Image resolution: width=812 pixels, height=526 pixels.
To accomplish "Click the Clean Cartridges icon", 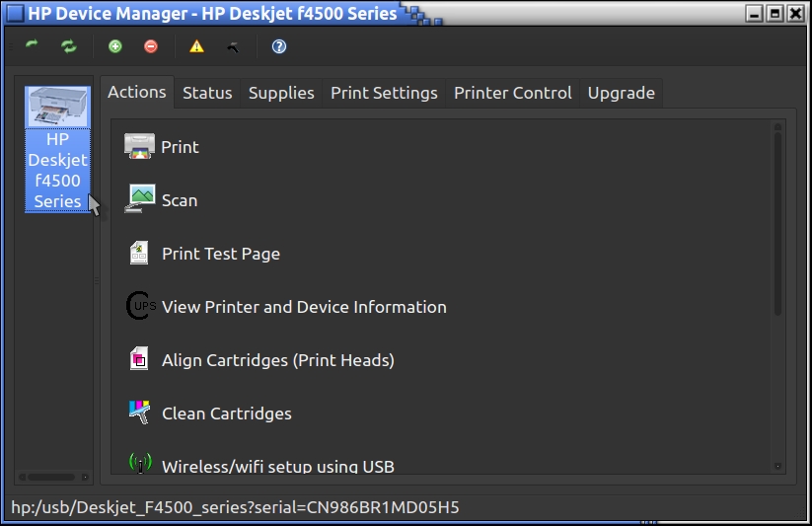I will [140, 413].
